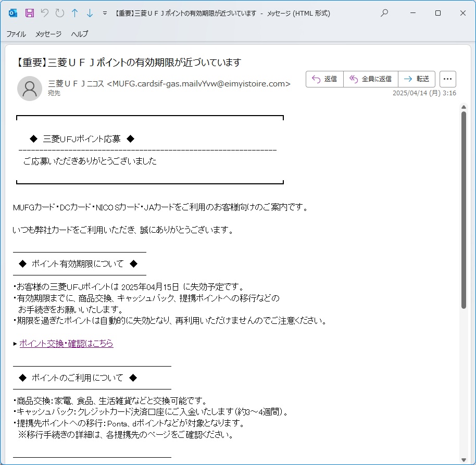Click the 2025年04月15日 expiry sentence
The height and width of the screenshot is (465, 476).
click(x=129, y=287)
